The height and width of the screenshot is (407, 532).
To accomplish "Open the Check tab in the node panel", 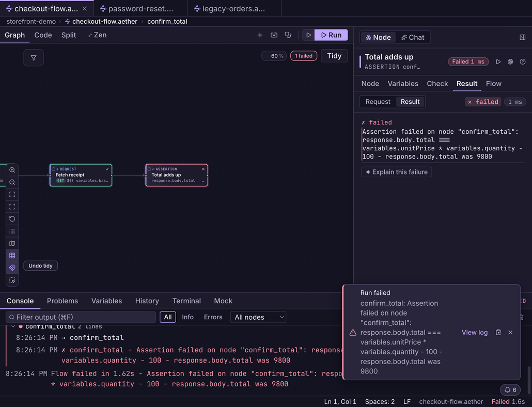I will [437, 84].
